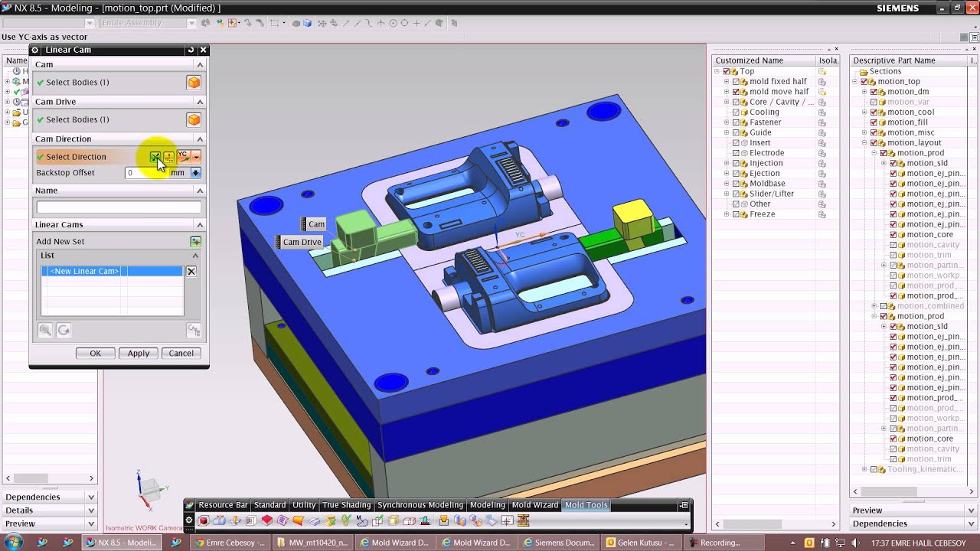Open the Vector Dialog icon beside Select Direction
Screen dimensions: 980x551
pyautogui.click(x=169, y=157)
